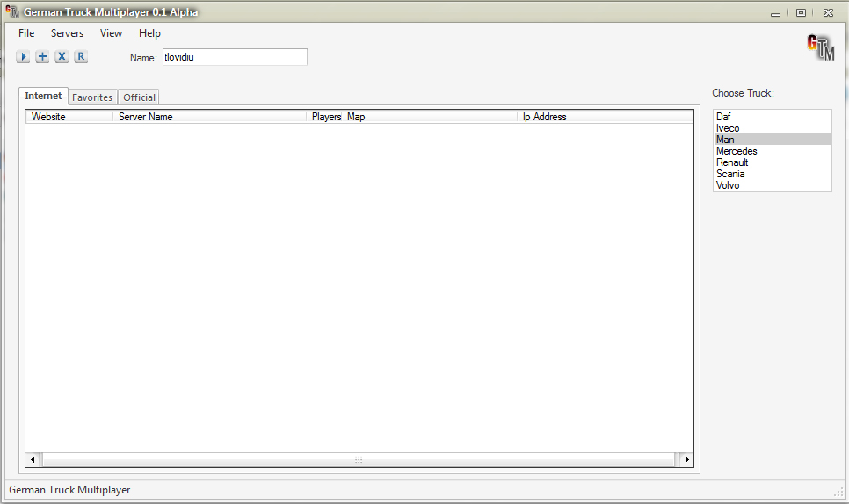Sort by the Map column header
Image resolution: width=849 pixels, height=504 pixels.
coord(430,116)
